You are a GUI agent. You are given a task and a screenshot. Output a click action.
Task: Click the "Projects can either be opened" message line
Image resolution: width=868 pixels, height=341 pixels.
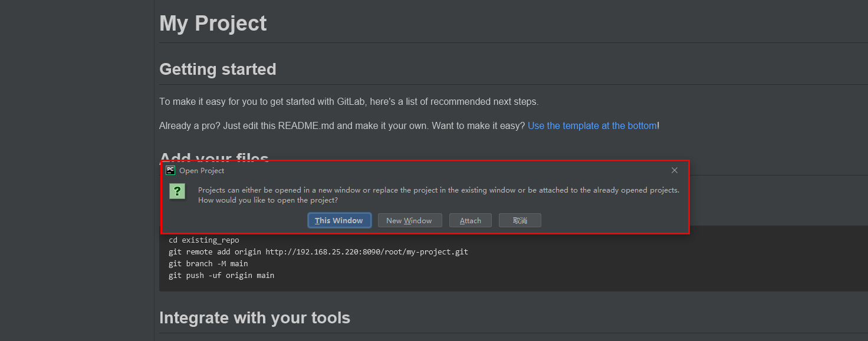point(438,190)
